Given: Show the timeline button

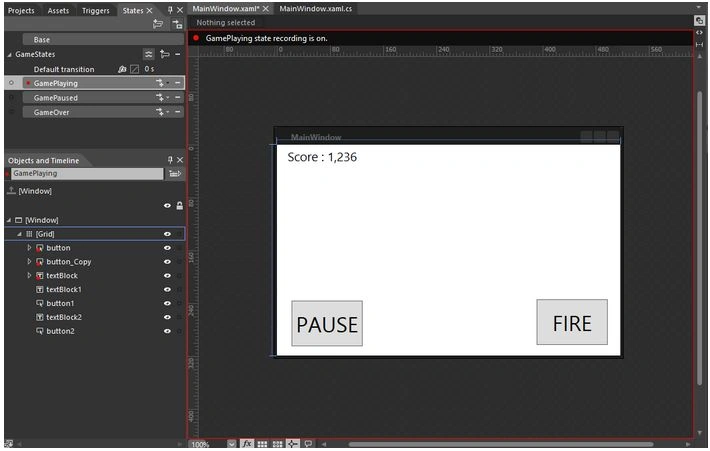Looking at the screenshot, I should point(175,173).
